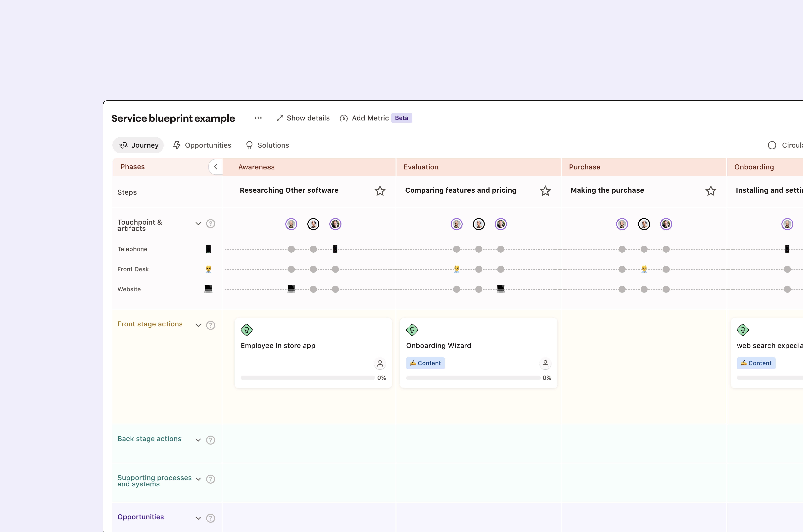Collapse the Phases side panel arrow
803x532 pixels.
216,167
